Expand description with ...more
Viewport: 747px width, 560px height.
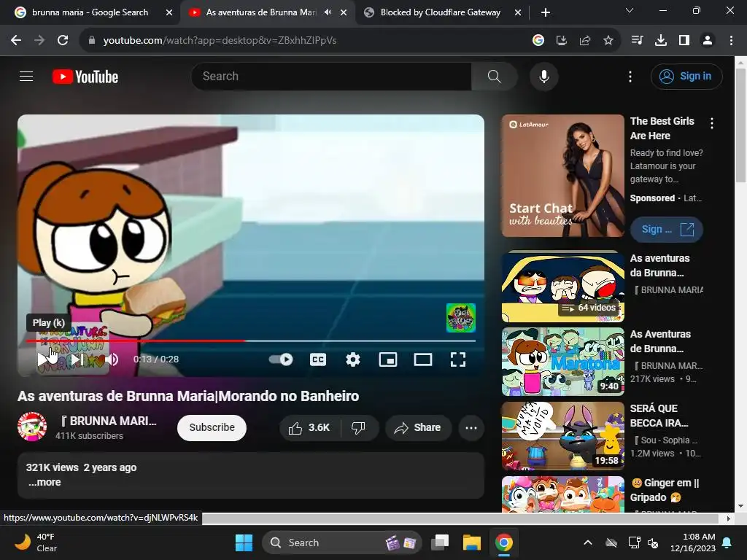(x=44, y=482)
